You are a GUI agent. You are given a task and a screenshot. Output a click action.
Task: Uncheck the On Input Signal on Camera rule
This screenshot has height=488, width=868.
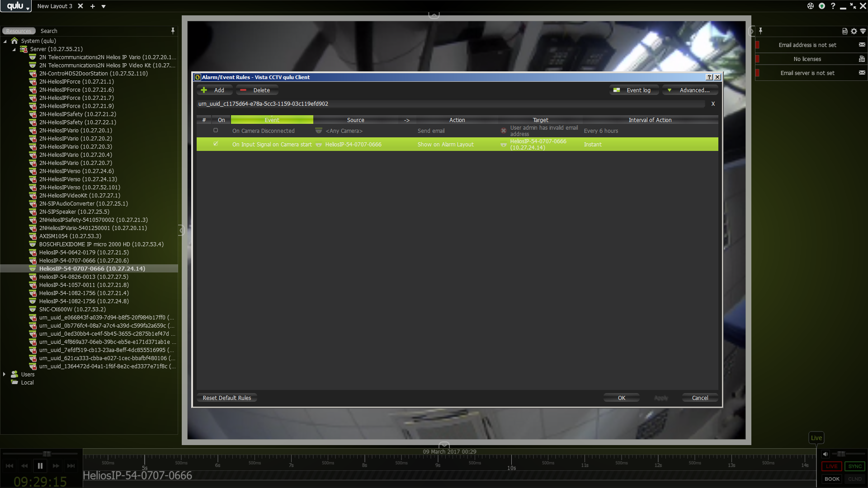point(216,144)
